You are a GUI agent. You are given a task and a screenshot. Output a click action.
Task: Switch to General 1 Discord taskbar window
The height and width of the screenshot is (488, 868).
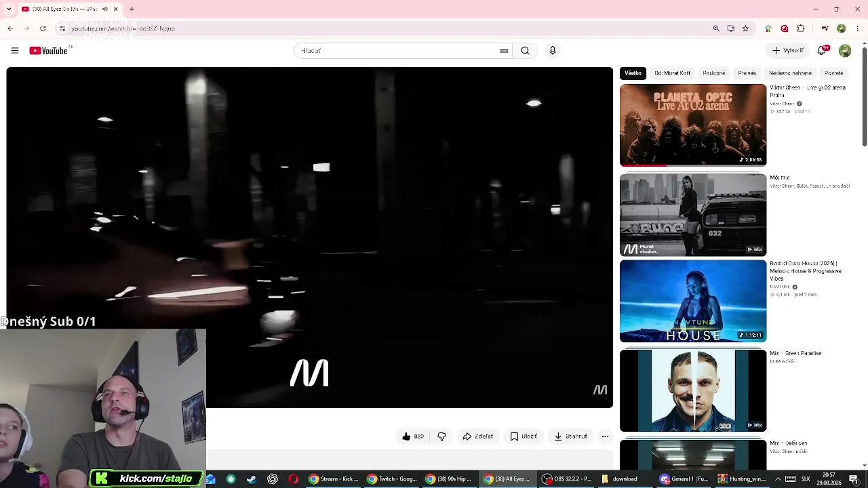click(684, 479)
